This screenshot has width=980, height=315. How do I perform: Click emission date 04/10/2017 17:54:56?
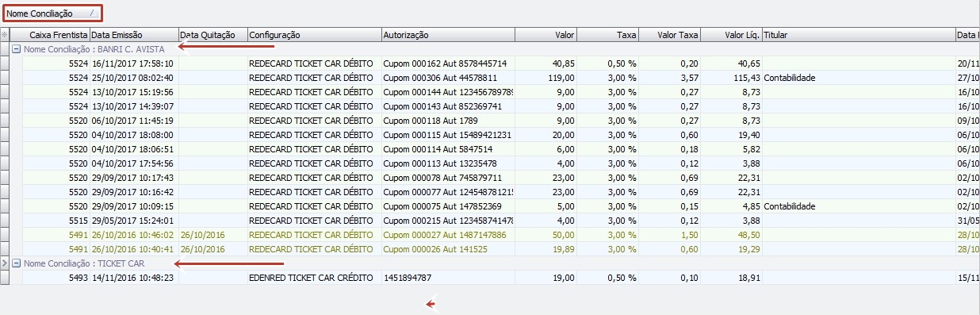[x=133, y=163]
